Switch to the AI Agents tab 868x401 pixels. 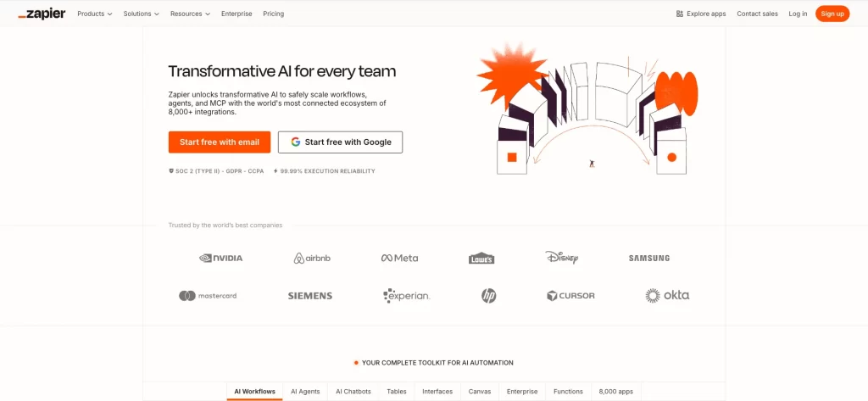[x=305, y=392]
